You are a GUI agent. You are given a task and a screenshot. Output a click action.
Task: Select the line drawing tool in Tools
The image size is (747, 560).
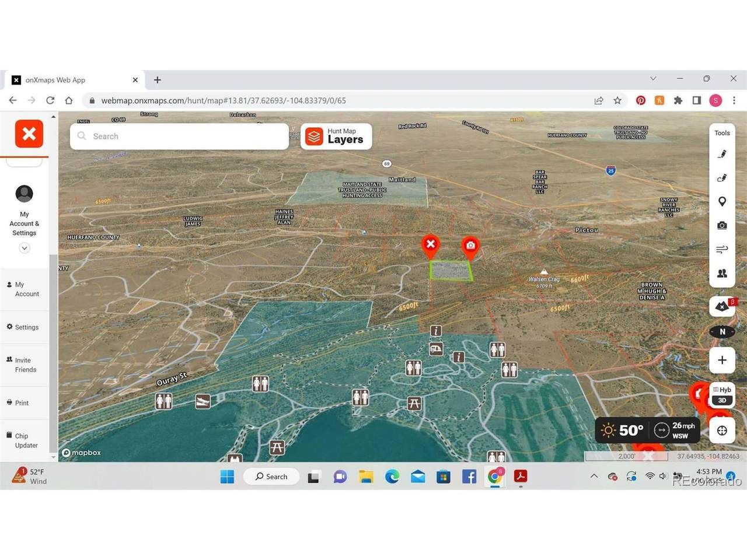click(722, 154)
